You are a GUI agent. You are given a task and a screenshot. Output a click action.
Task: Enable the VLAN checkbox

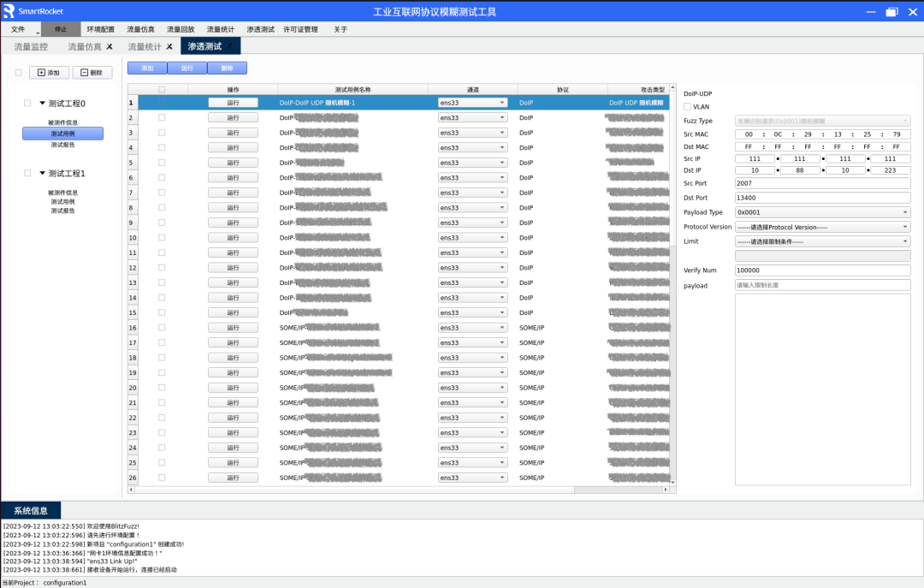688,107
